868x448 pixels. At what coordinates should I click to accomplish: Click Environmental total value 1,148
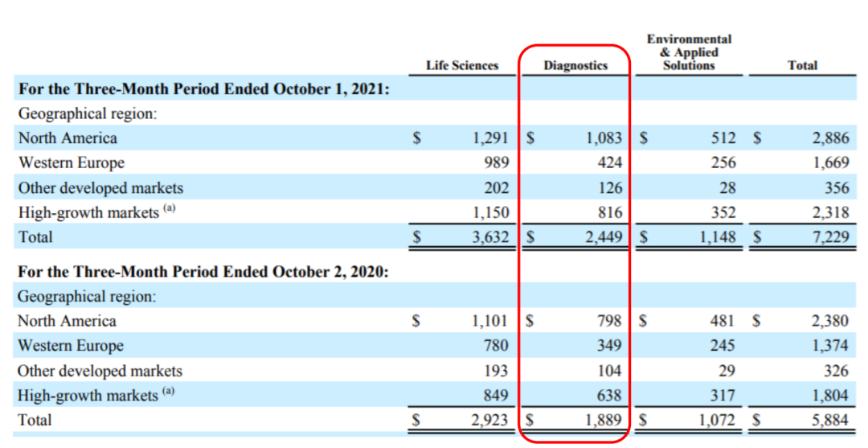click(x=715, y=237)
